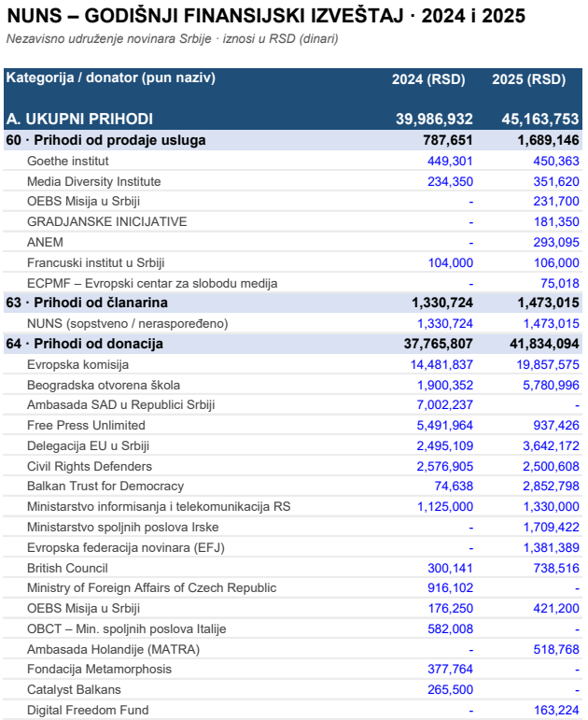Select the 'Evropska komisija' row label
The width and height of the screenshot is (588, 720).
[x=78, y=365]
